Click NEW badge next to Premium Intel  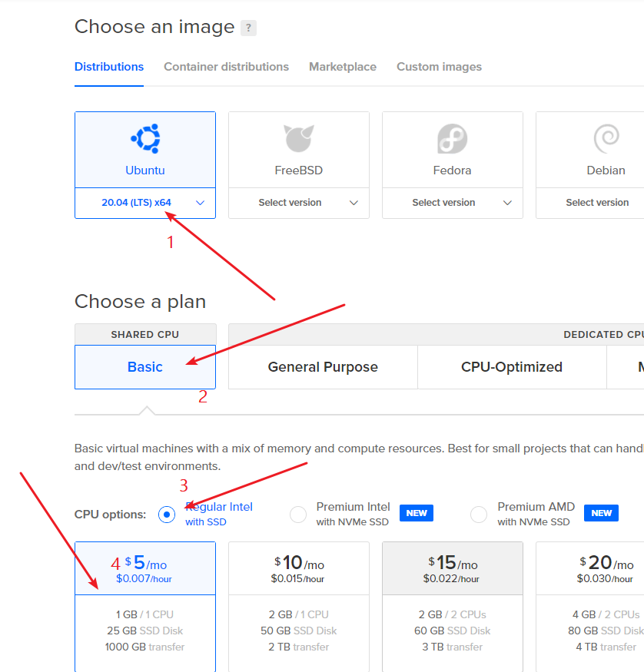pos(417,513)
